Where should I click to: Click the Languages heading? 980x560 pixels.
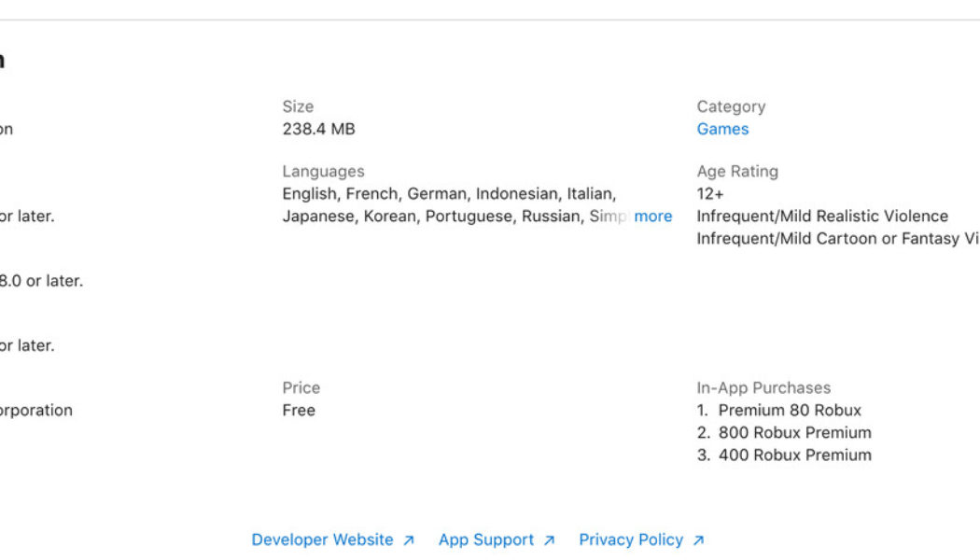323,171
